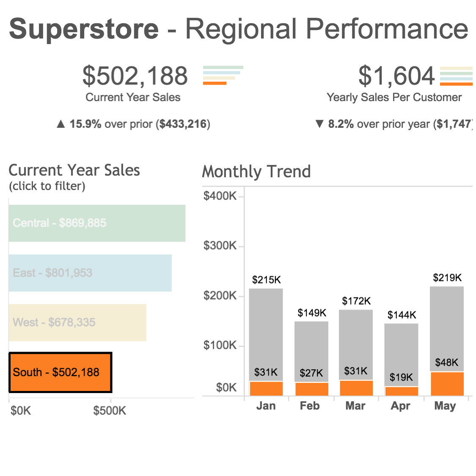Select the East region bar

pyautogui.click(x=90, y=273)
